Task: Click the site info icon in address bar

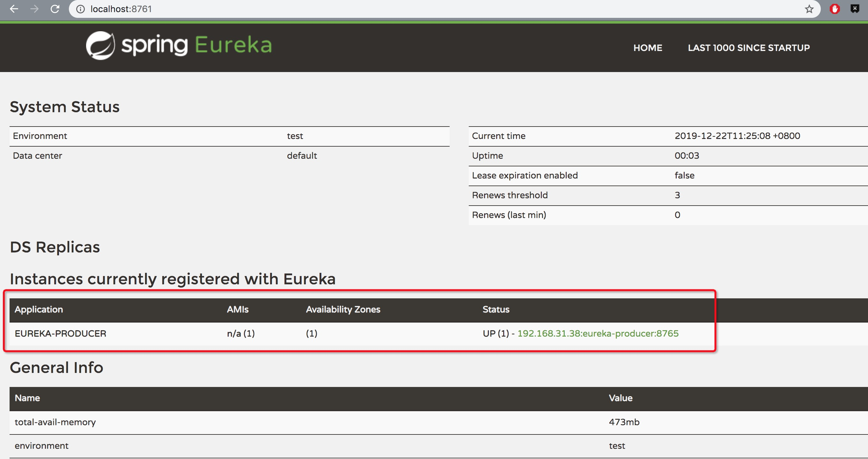Action: click(80, 9)
